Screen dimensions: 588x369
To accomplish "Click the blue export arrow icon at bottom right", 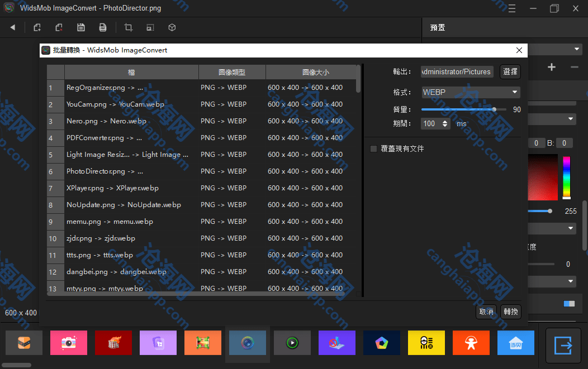I will pos(563,345).
